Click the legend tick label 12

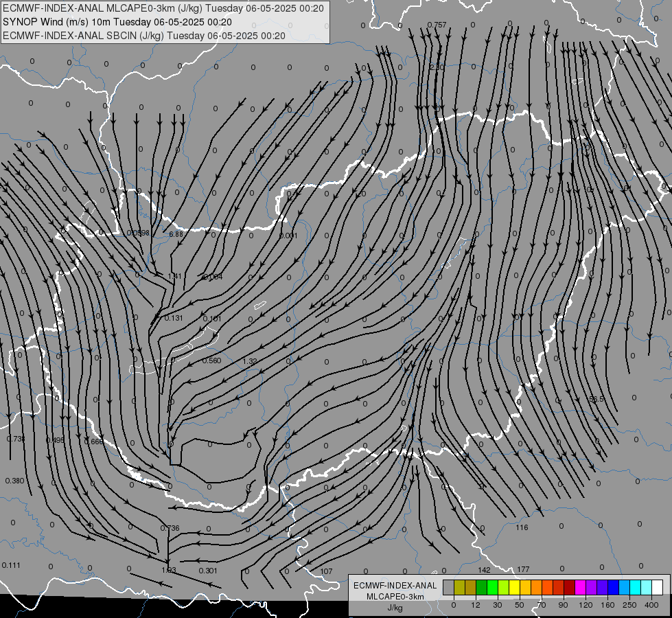click(x=476, y=605)
